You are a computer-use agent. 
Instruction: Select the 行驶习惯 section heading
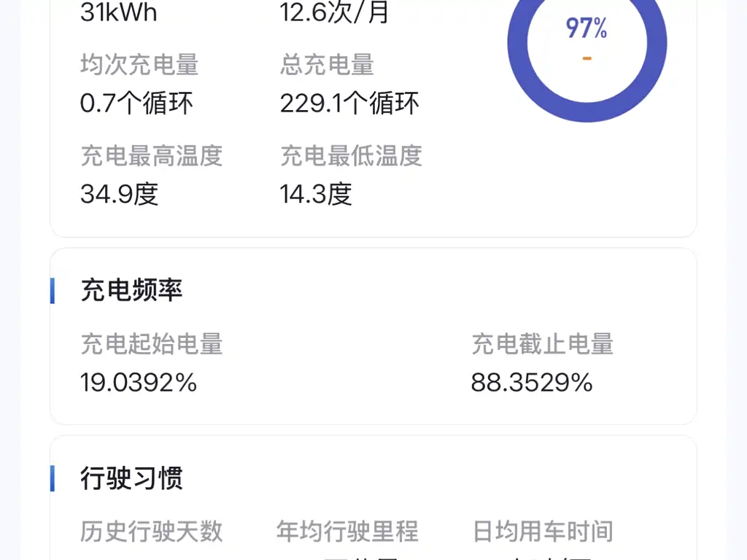pos(131,478)
